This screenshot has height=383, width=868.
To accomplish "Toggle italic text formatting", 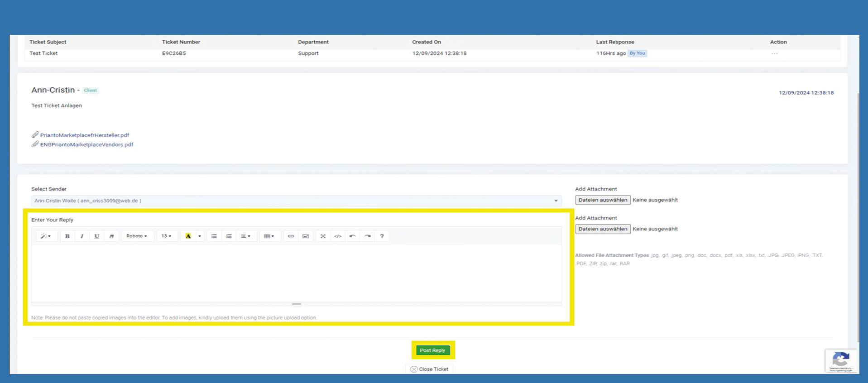I will [x=82, y=236].
